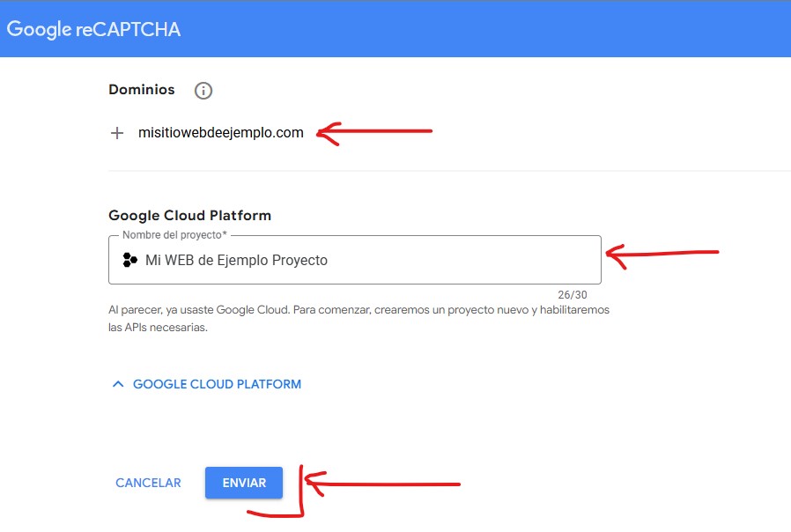This screenshot has width=791, height=532.
Task: Click the Dominios heading
Action: point(142,89)
